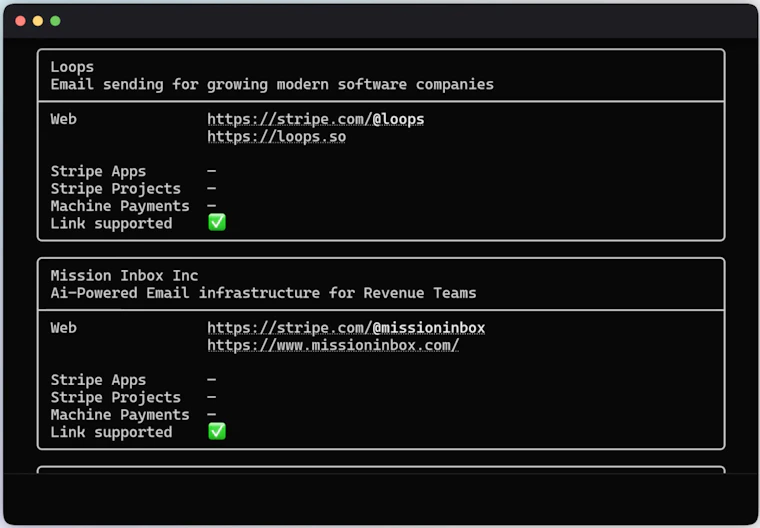This screenshot has height=528, width=760.
Task: Click "Stripe Apps" label in Loops card
Action: point(98,172)
